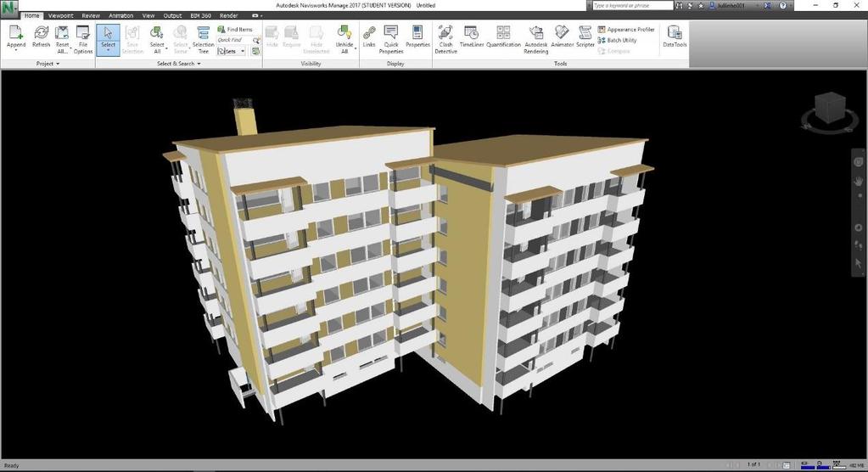Open the Selection Tree window
Screen dimensions: 868x472
coord(203,39)
